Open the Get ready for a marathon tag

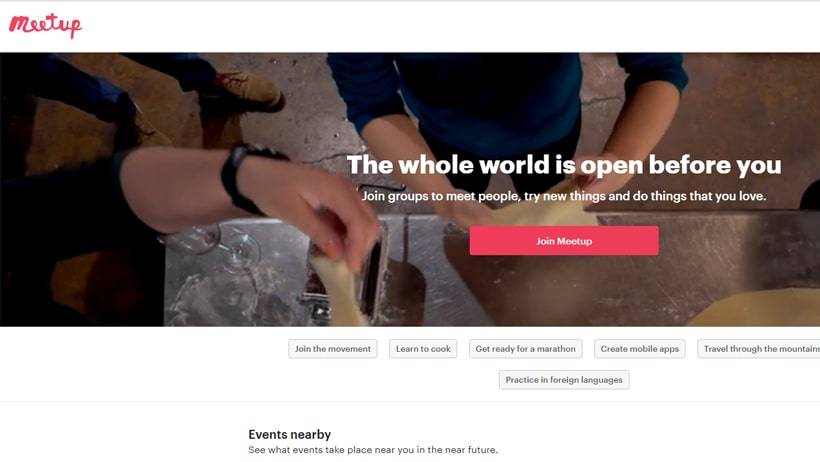[x=526, y=349]
